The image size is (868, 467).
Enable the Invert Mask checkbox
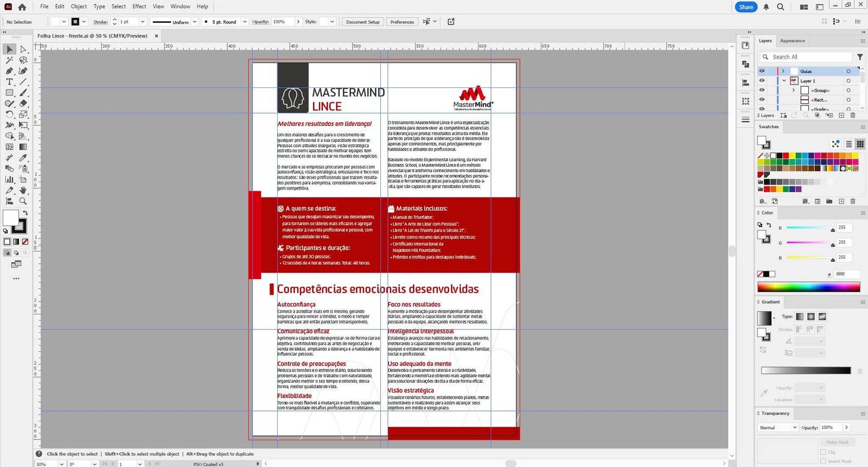tap(824, 461)
